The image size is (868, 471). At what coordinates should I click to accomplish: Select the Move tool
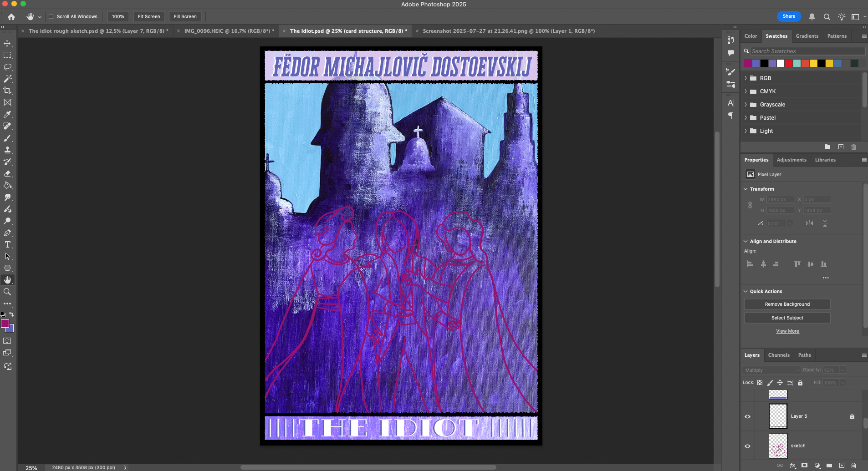point(7,43)
